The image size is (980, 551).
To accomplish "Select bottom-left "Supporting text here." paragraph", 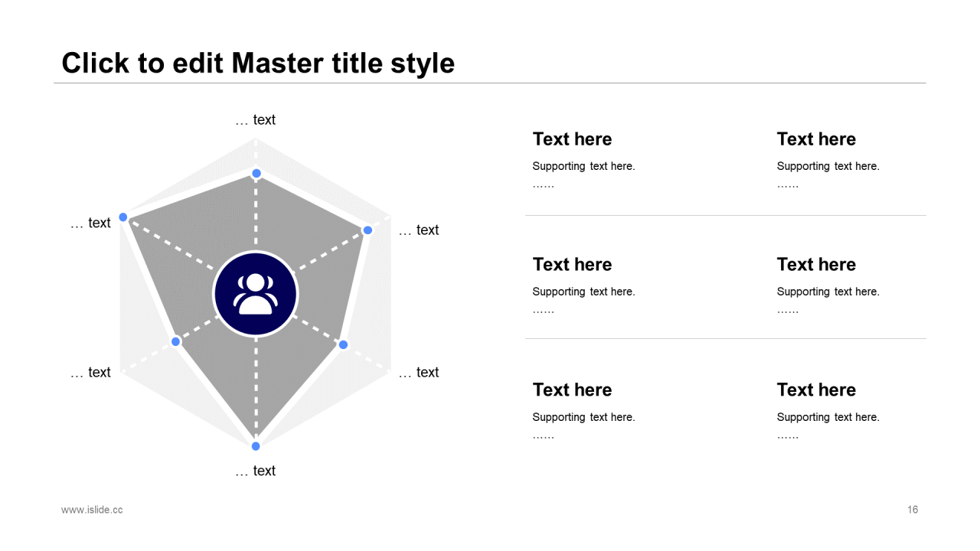I will (x=583, y=417).
